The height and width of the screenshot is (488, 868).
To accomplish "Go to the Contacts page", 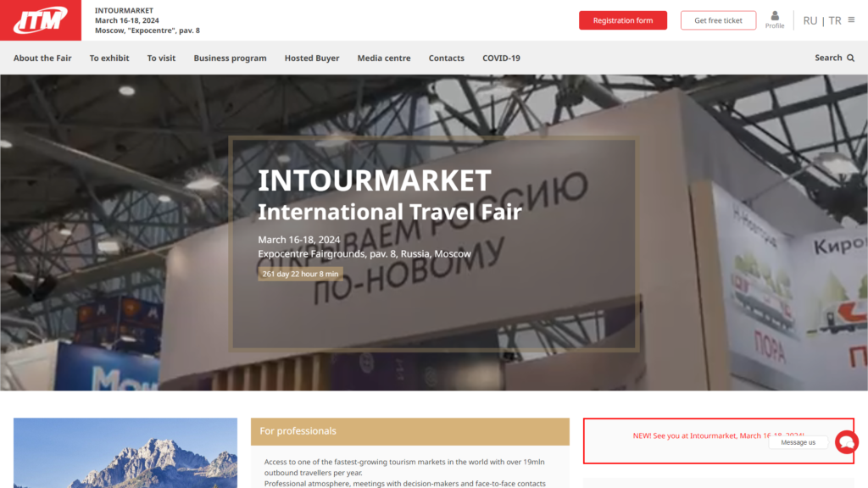I will (x=446, y=58).
